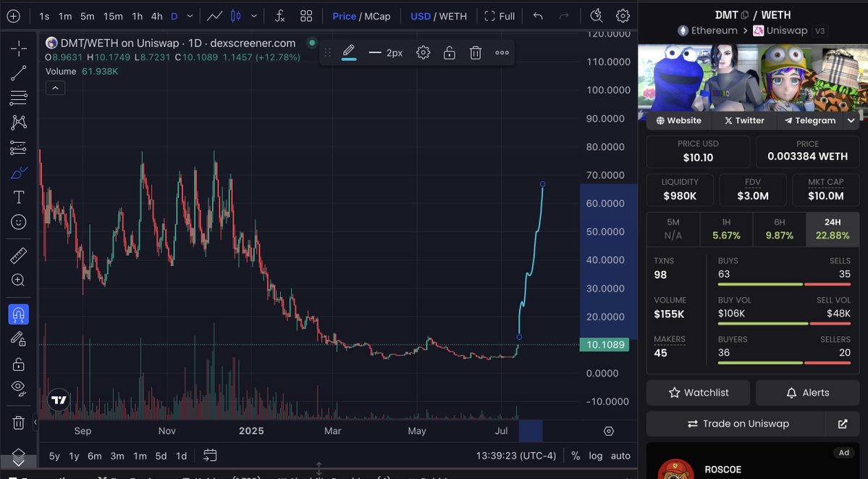Open the go to date calendar
868x479 pixels.
(x=210, y=456)
